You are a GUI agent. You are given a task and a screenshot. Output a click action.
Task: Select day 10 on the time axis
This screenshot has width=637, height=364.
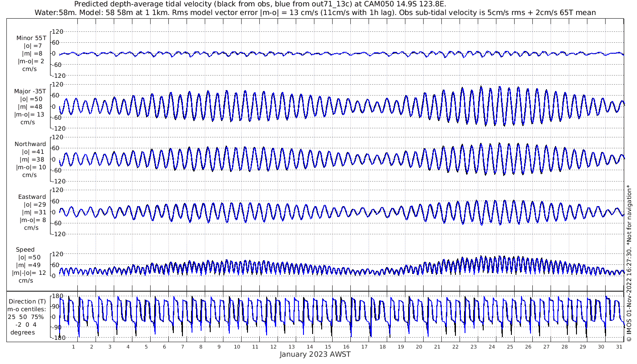(237, 347)
